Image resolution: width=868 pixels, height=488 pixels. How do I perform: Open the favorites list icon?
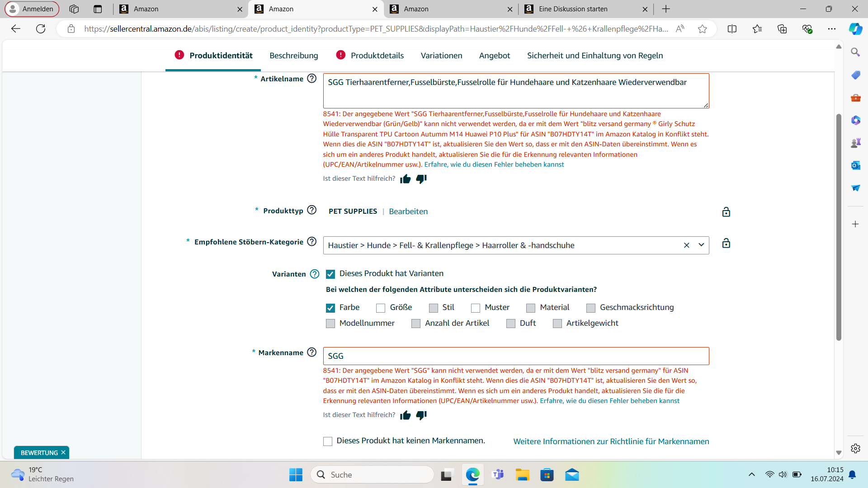(757, 29)
